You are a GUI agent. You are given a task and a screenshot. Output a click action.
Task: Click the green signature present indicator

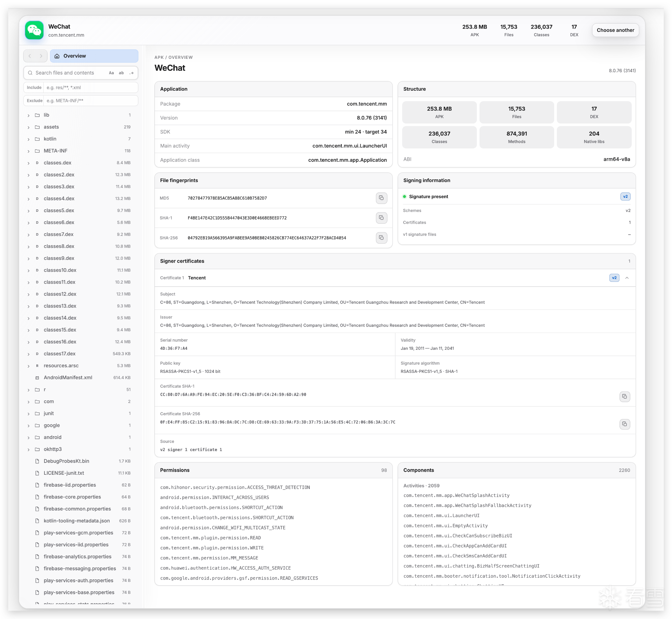[405, 197]
